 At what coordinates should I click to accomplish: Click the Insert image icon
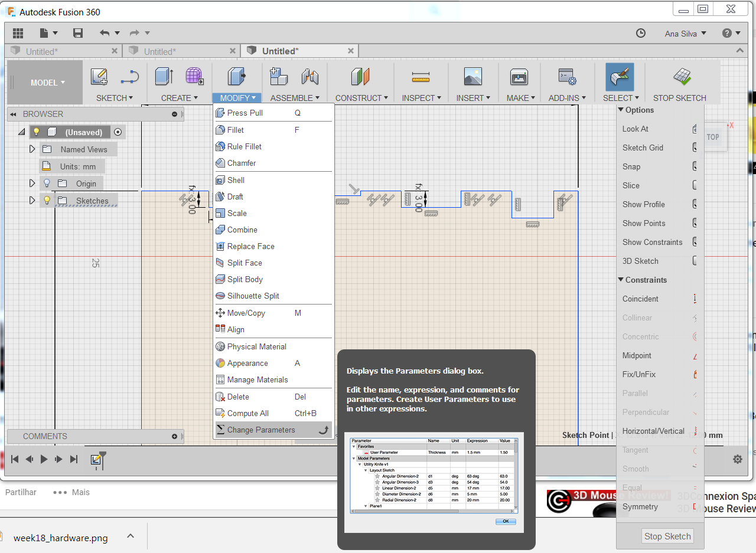pos(473,77)
